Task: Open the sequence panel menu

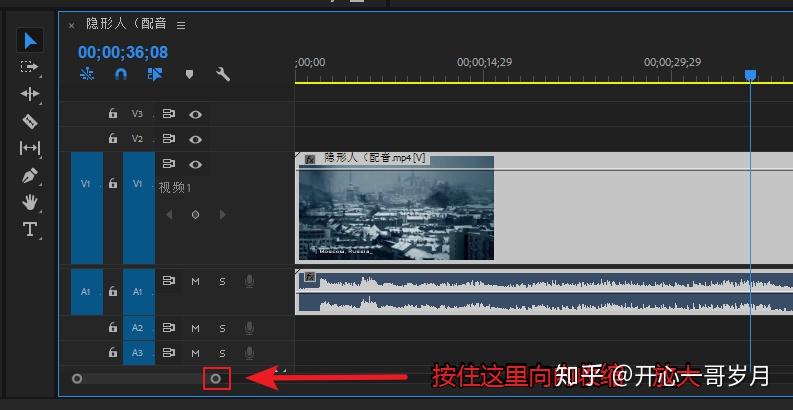Action: pyautogui.click(x=181, y=25)
